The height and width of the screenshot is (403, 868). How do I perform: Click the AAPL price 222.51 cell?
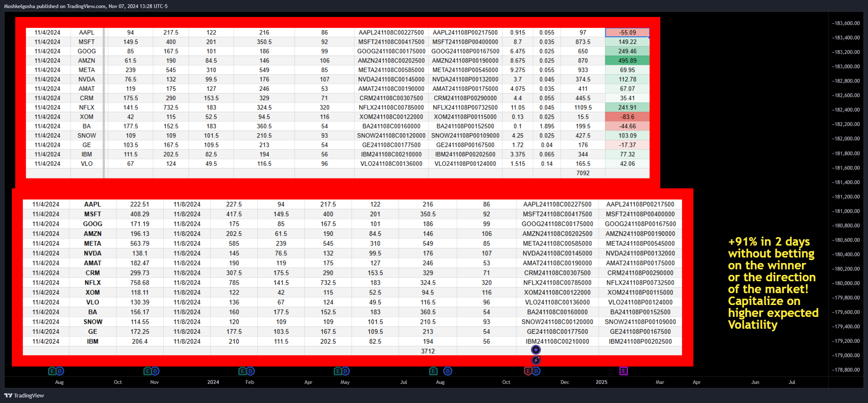(139, 204)
